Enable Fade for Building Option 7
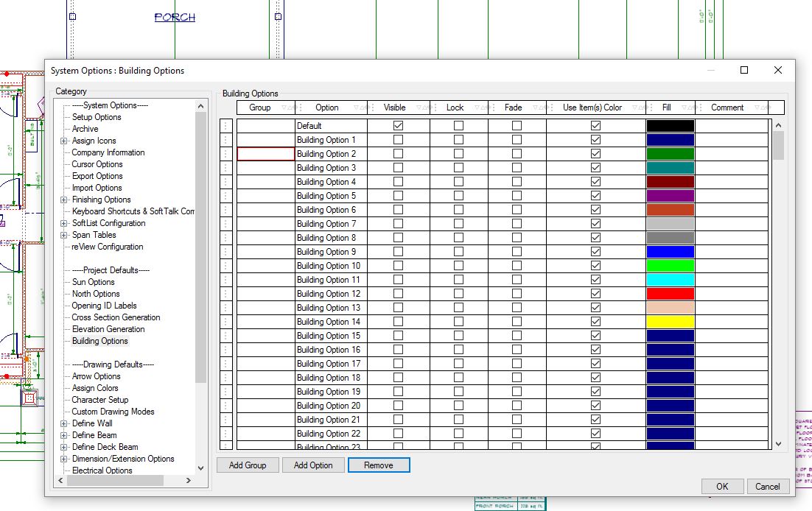812x511 pixels. point(517,224)
